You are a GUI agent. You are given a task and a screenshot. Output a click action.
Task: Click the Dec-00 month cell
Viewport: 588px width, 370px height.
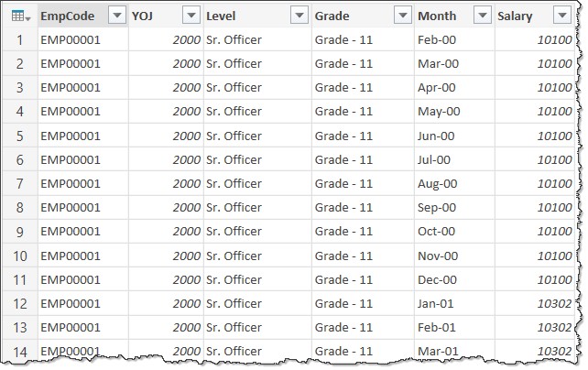click(435, 278)
